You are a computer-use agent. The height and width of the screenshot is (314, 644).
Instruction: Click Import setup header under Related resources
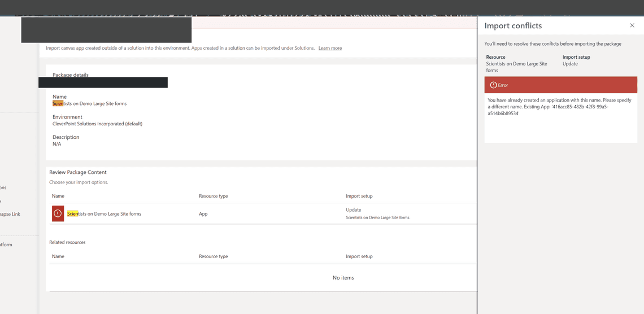(359, 256)
